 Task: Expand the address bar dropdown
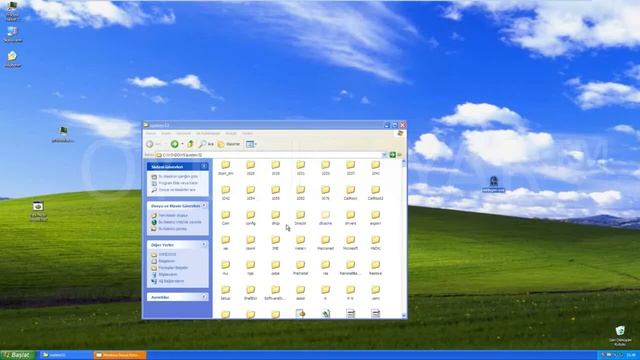point(384,155)
